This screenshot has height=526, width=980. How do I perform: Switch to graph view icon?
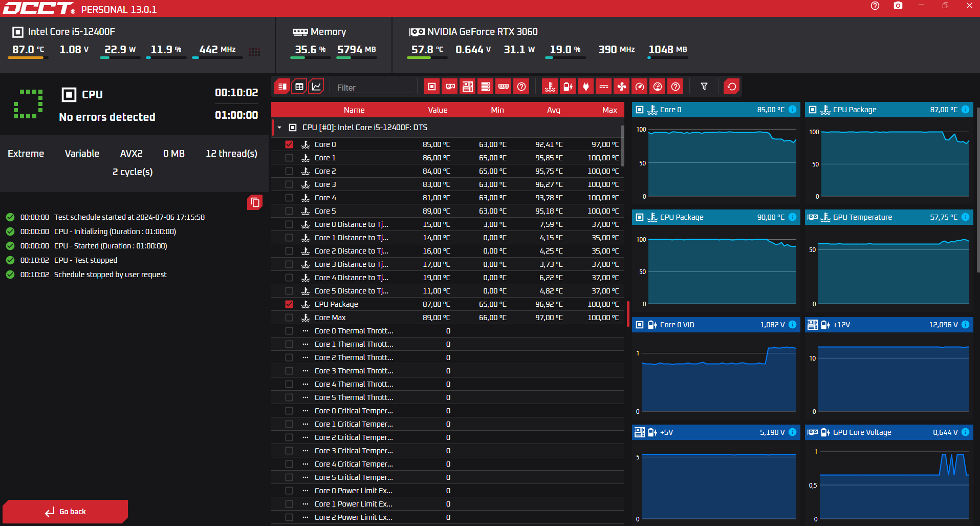pyautogui.click(x=317, y=87)
